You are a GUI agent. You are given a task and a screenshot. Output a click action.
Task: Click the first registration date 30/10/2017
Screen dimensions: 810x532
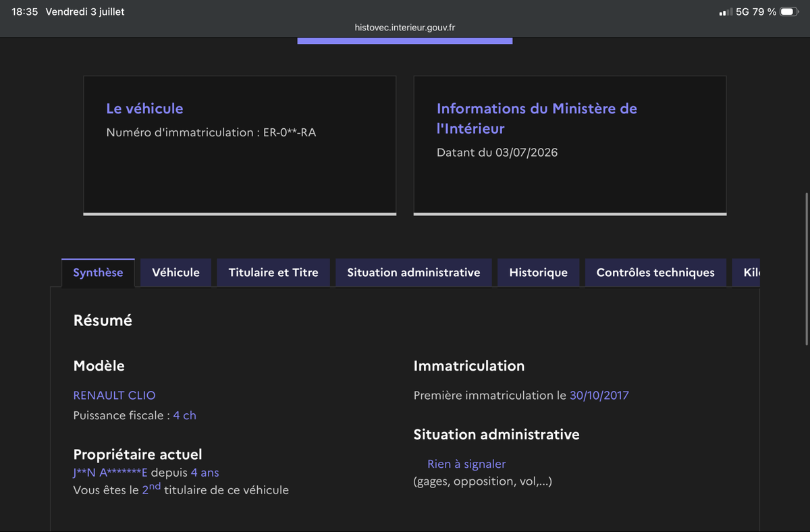(x=599, y=395)
